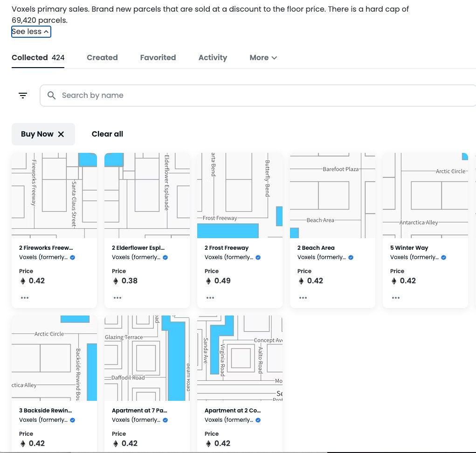Open the 5 Winter Way item title
This screenshot has width=476, height=453.
tap(409, 248)
